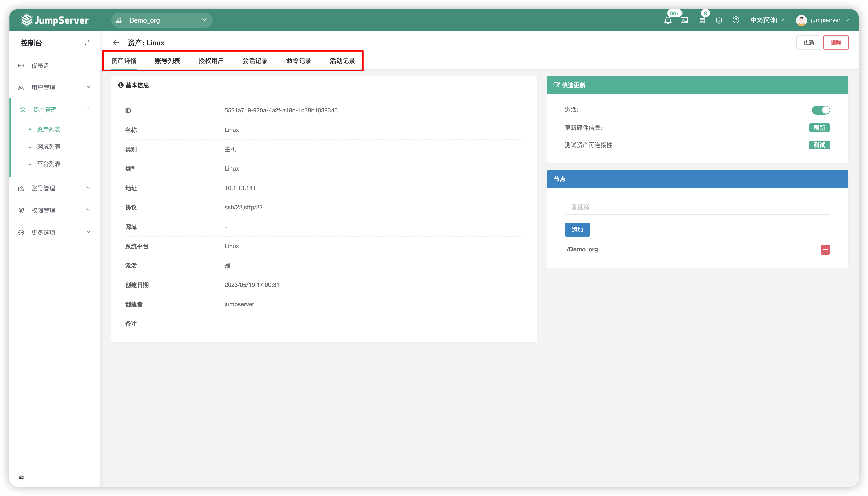Click the blue 添加 button

pos(577,230)
